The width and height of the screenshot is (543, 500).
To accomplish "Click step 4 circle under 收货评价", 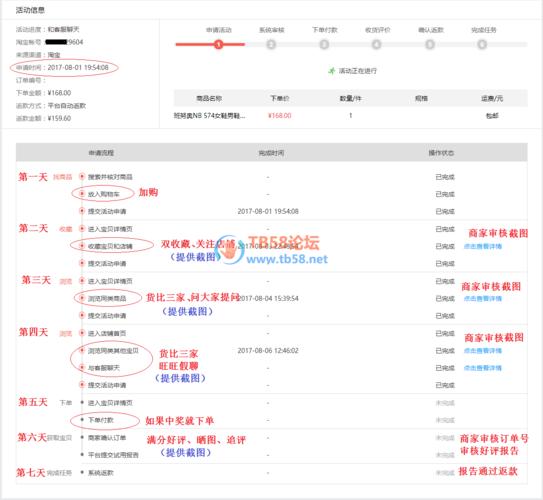I will click(x=377, y=44).
